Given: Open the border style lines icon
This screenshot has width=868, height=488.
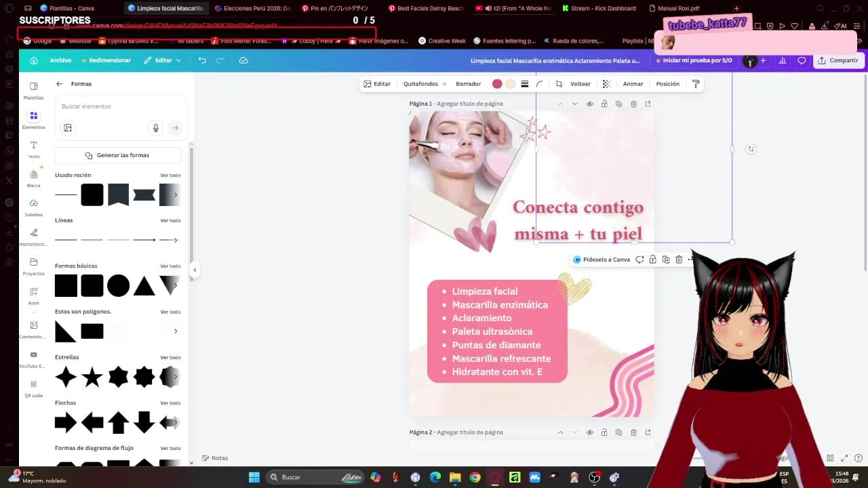Looking at the screenshot, I should point(525,84).
